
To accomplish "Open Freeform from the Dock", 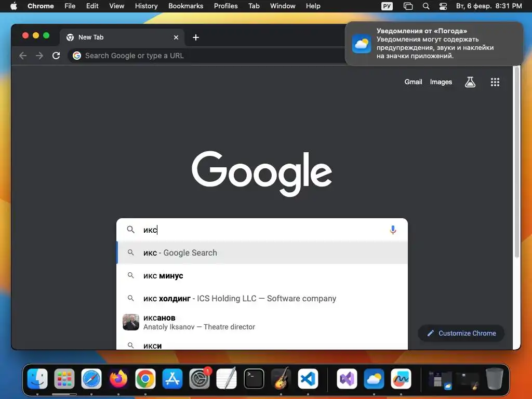I will [401, 379].
